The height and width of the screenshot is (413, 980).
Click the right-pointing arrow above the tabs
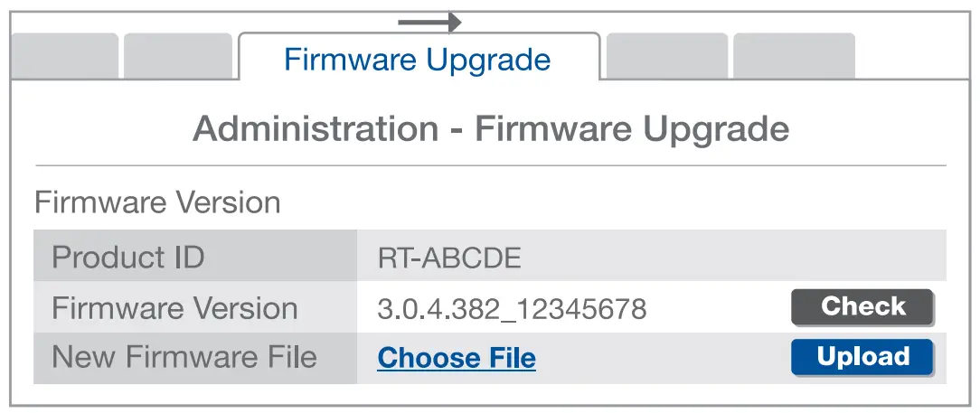point(430,22)
